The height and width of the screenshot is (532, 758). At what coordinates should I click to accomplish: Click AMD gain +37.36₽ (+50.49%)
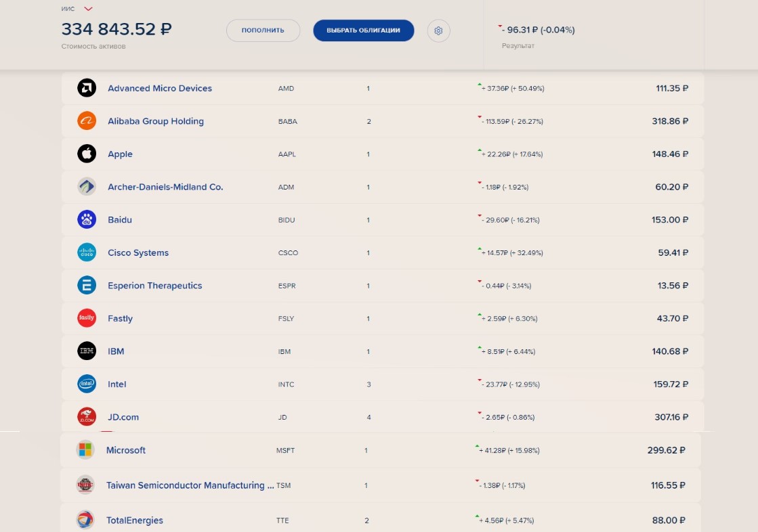(512, 89)
